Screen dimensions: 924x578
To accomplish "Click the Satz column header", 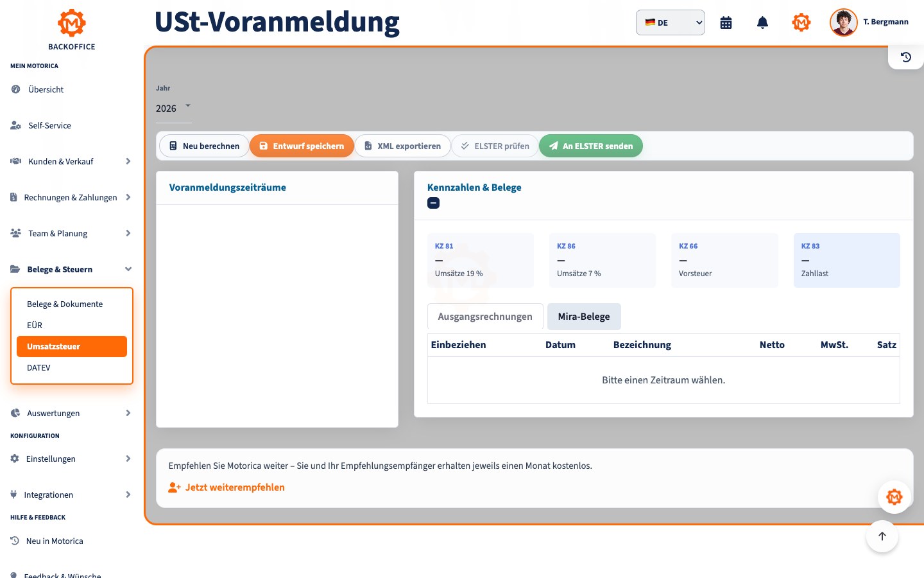I will pyautogui.click(x=887, y=345).
